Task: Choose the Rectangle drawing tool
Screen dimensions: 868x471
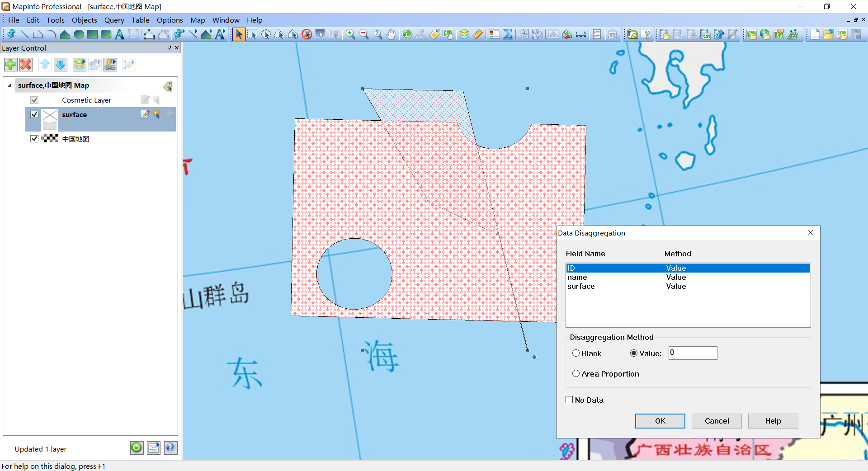Action: pos(92,34)
